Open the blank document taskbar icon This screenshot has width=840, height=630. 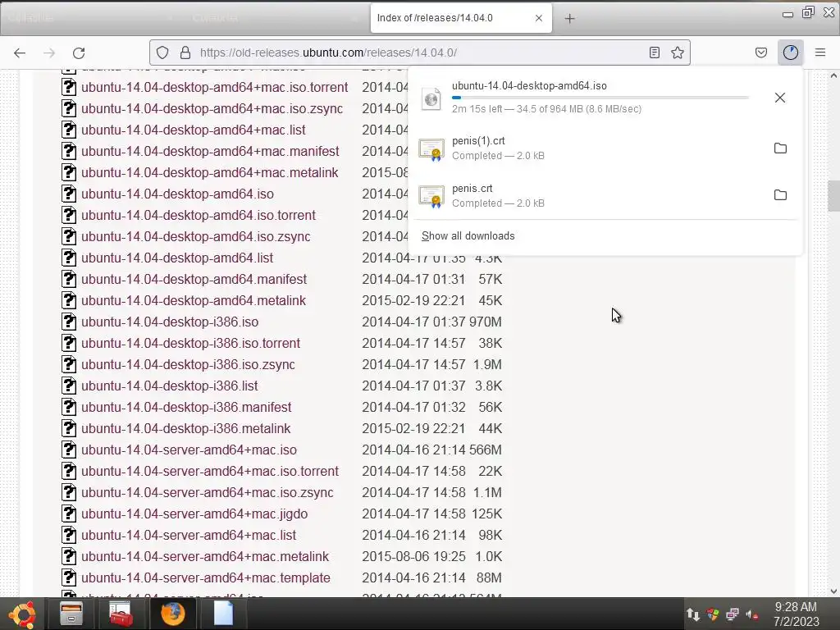pyautogui.click(x=223, y=614)
